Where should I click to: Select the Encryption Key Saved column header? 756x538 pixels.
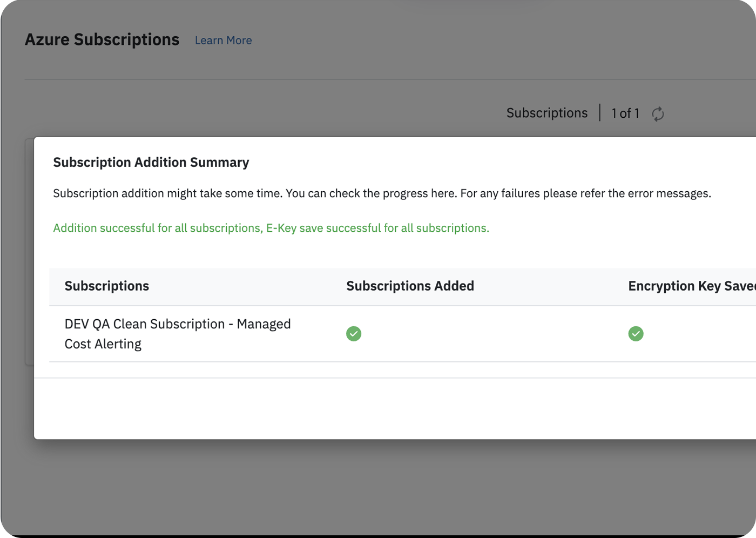point(691,286)
